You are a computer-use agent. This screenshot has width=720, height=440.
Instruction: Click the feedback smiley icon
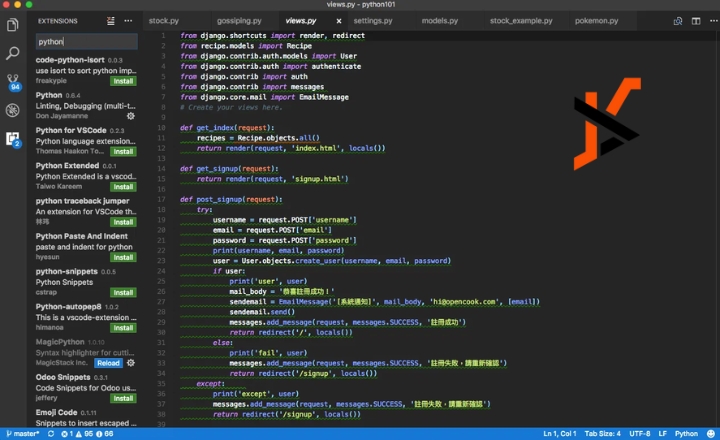[711, 434]
